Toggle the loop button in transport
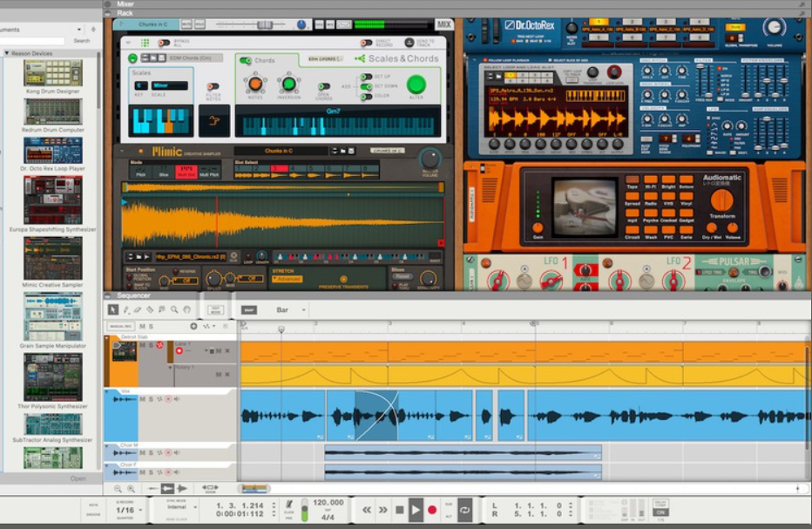This screenshot has height=529, width=812. (464, 510)
